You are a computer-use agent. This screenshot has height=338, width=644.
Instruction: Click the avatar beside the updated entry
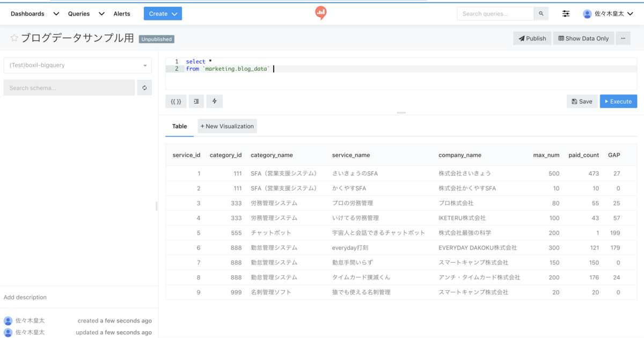8,333
